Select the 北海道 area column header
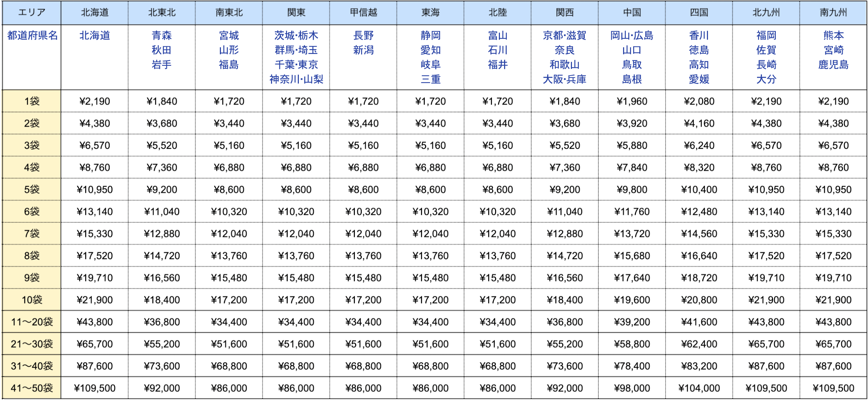This screenshot has width=868, height=401. tap(95, 13)
